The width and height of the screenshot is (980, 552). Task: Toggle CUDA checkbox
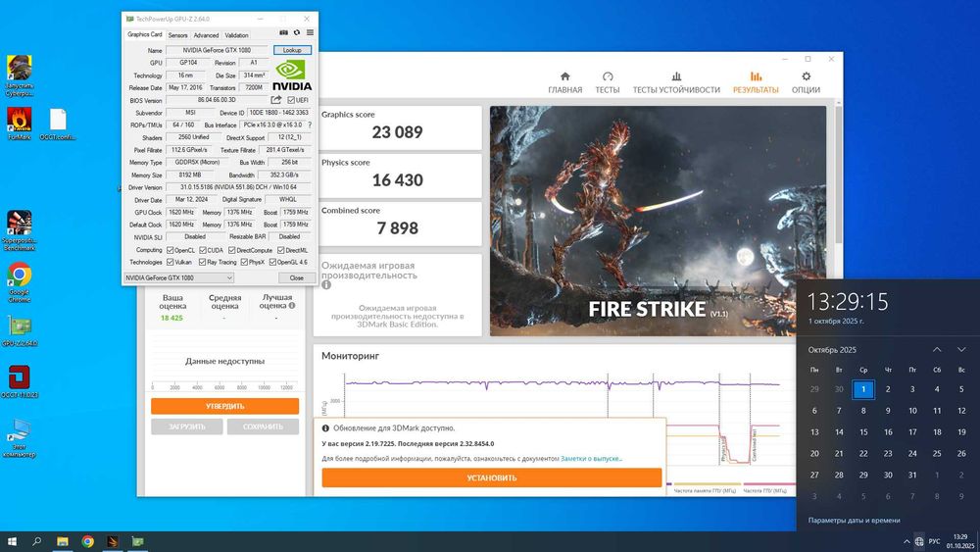click(203, 250)
